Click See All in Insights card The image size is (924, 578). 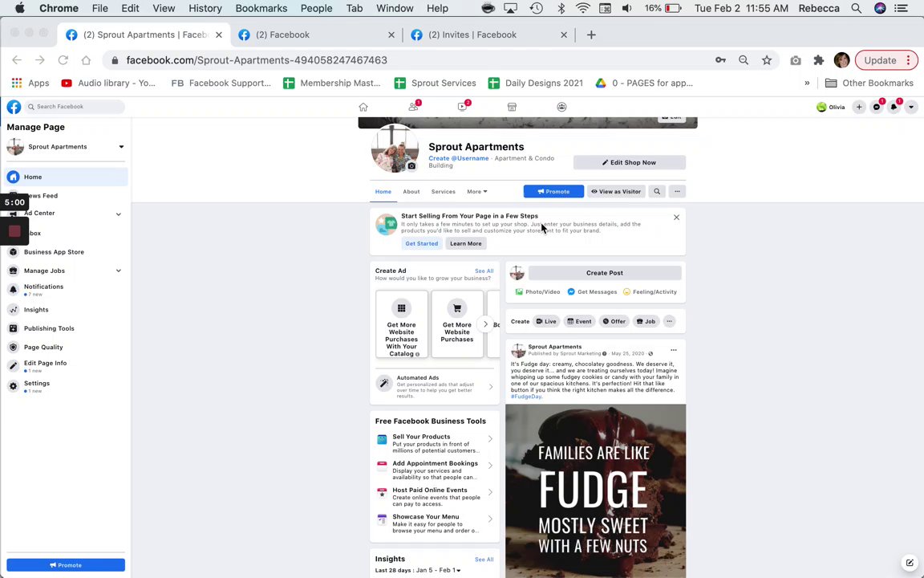pyautogui.click(x=484, y=560)
